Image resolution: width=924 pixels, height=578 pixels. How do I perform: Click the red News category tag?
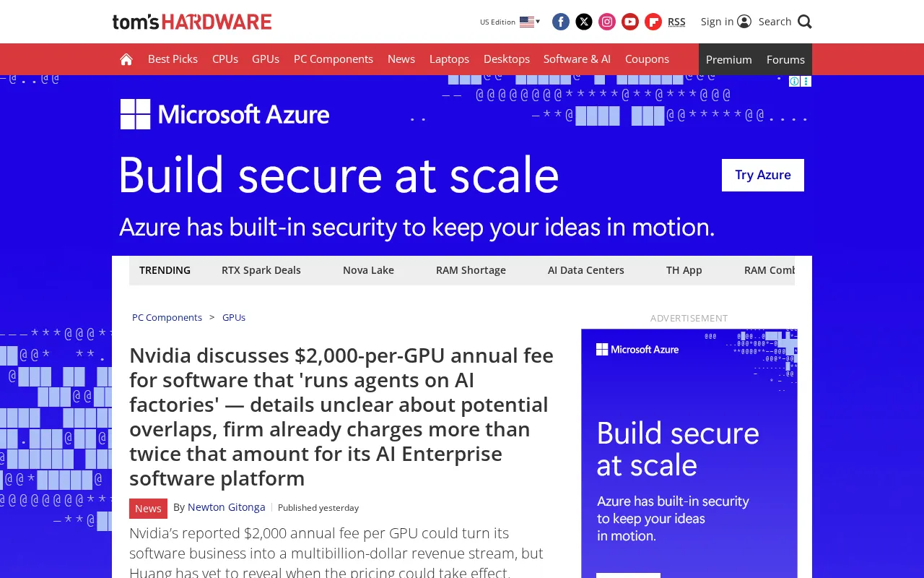coord(148,509)
